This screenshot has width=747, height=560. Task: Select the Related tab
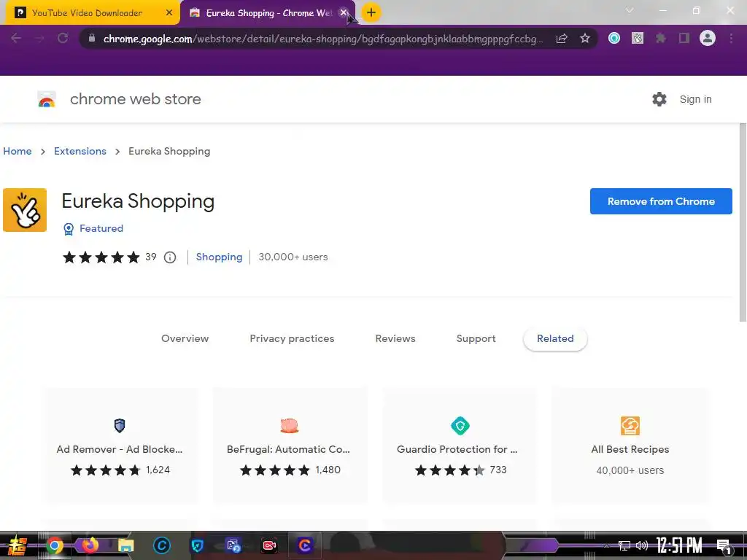[555, 338]
